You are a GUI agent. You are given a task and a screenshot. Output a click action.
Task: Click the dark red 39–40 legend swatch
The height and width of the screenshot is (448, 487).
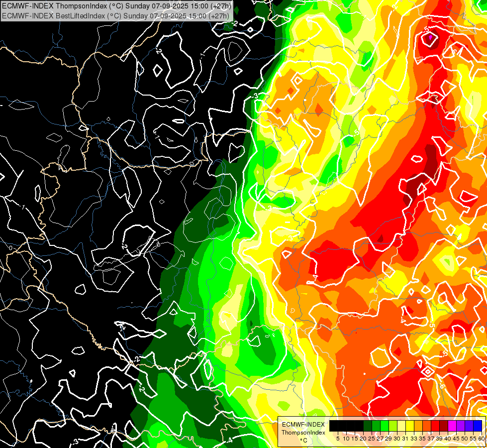444,426
